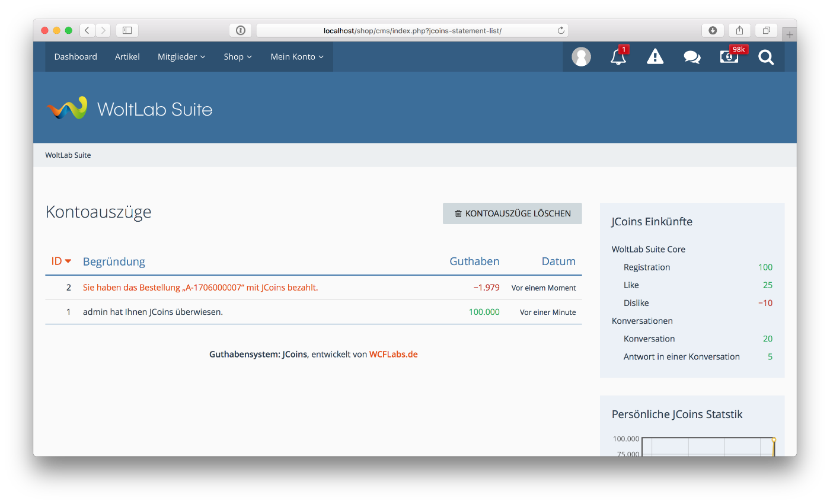Open the conversations speech bubbles icon
830x504 pixels.
tap(692, 57)
